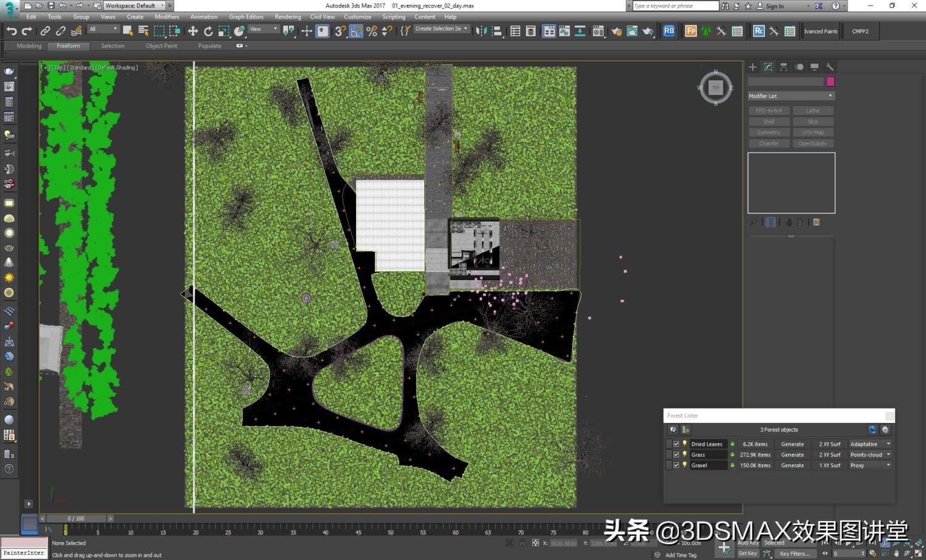Image resolution: width=926 pixels, height=560 pixels.
Task: Open the Rendering menu
Action: (x=288, y=17)
